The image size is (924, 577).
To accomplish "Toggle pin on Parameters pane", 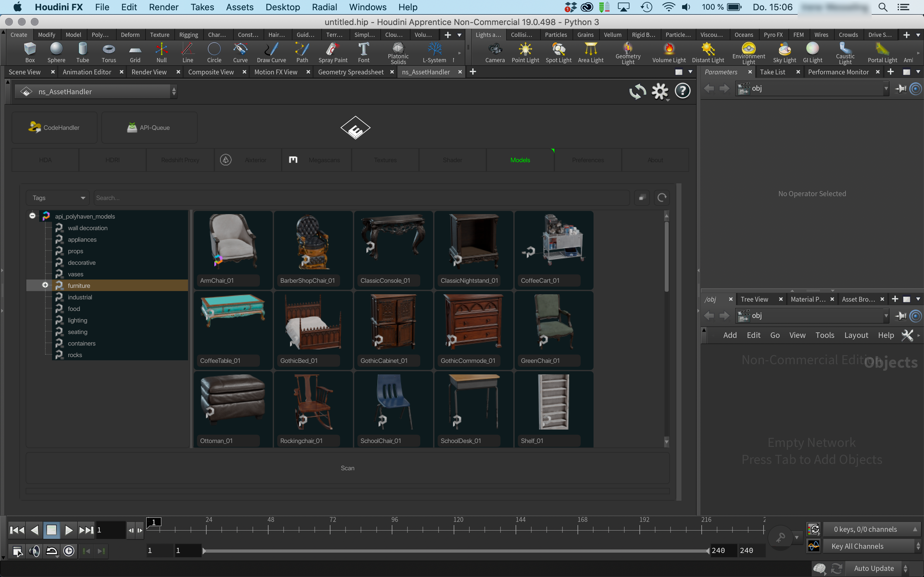I will point(901,88).
